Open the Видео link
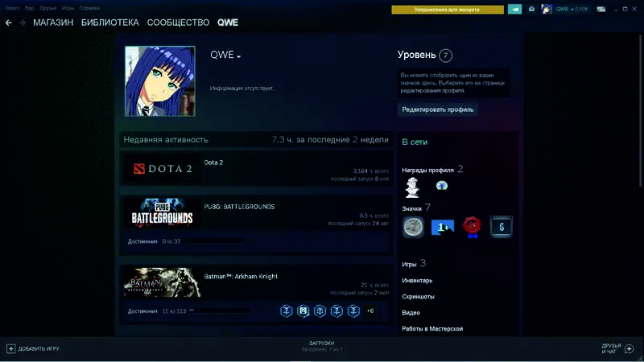This screenshot has height=362, width=644. click(x=411, y=313)
